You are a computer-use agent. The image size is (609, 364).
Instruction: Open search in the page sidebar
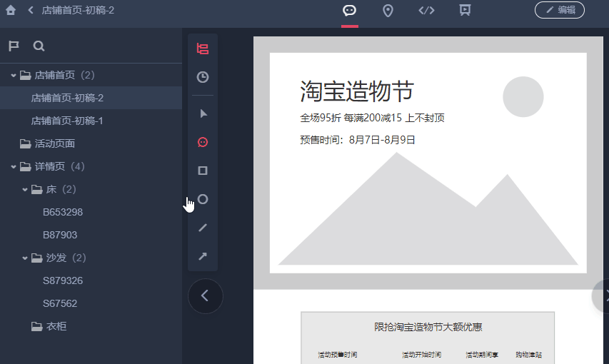[39, 46]
